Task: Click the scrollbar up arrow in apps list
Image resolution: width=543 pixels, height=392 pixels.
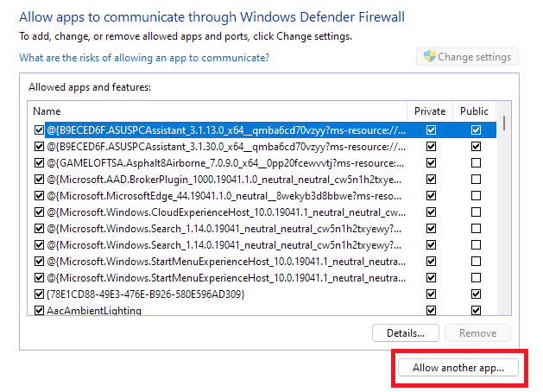Action: point(504,108)
